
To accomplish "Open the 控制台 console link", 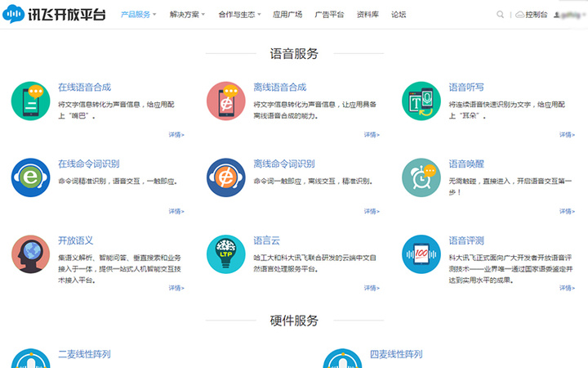I will pos(532,15).
